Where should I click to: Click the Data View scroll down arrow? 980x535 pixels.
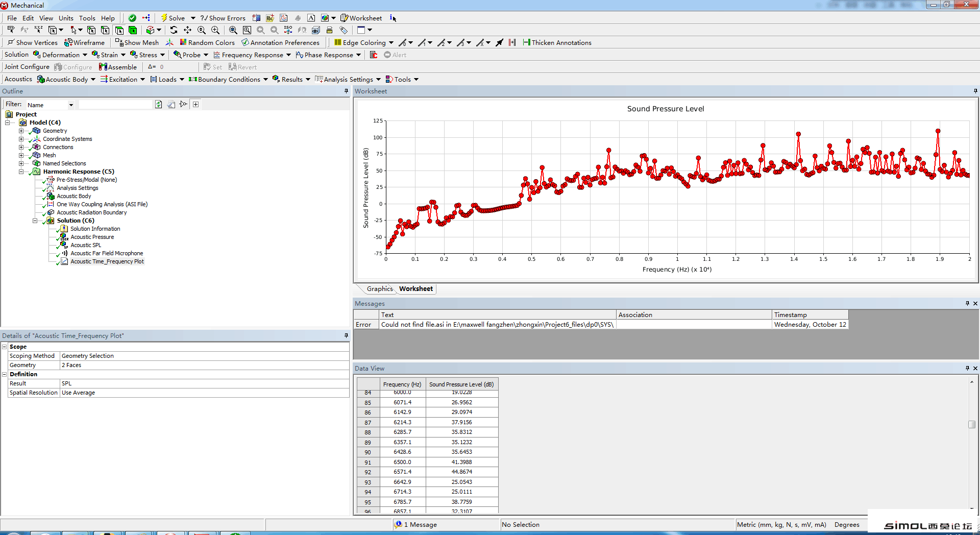972,508
